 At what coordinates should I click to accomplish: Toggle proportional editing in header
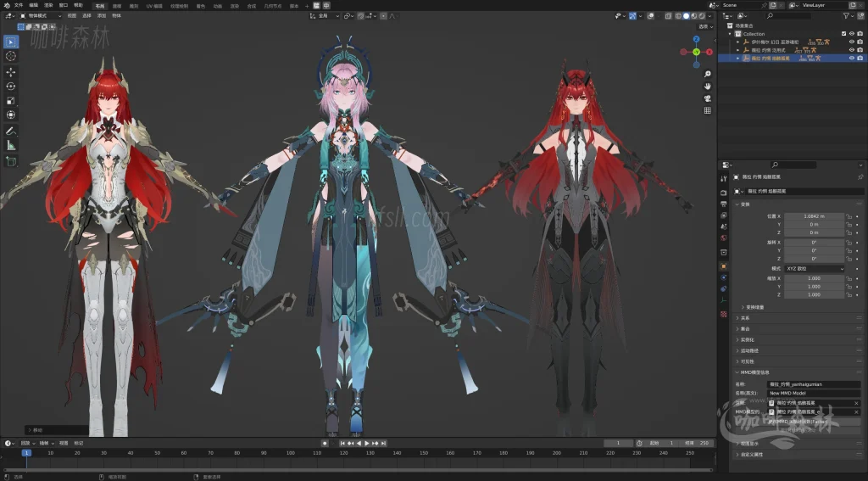[x=383, y=16]
